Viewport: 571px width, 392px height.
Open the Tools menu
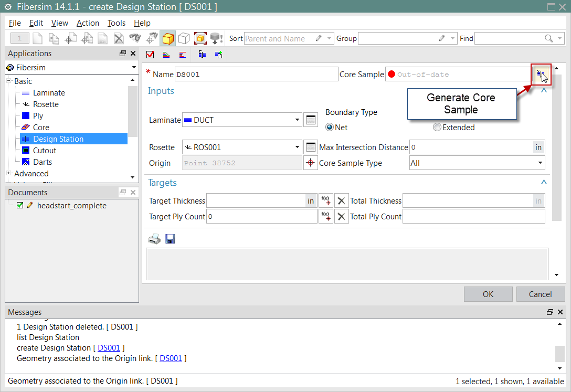117,23
